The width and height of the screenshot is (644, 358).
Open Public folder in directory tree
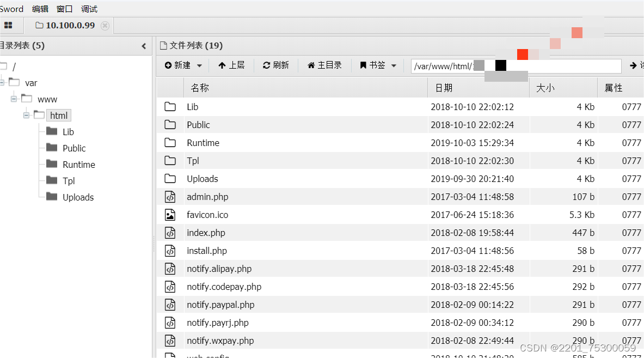coord(74,148)
